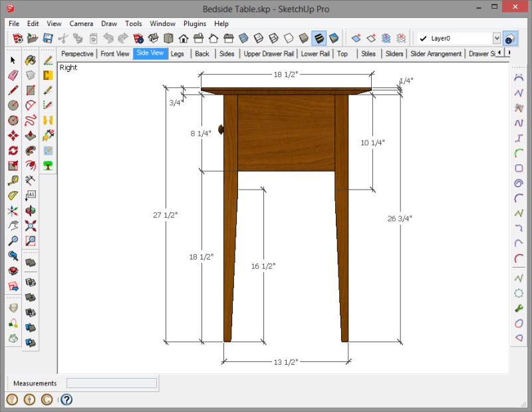Toggle the Layer Manager button
Image resolution: width=532 pixels, height=412 pixels.
509,39
